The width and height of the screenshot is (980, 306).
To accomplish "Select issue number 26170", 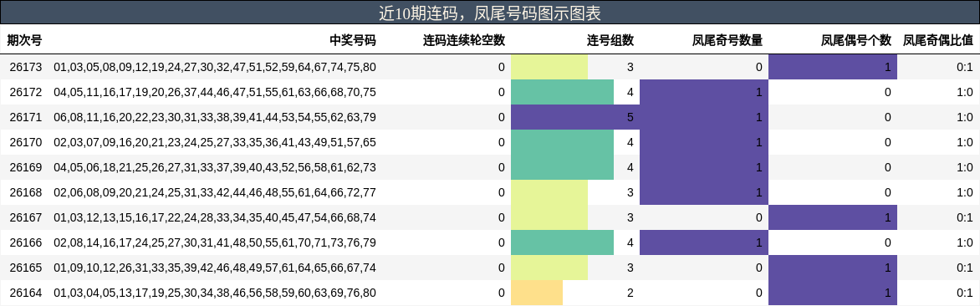I will [x=26, y=142].
